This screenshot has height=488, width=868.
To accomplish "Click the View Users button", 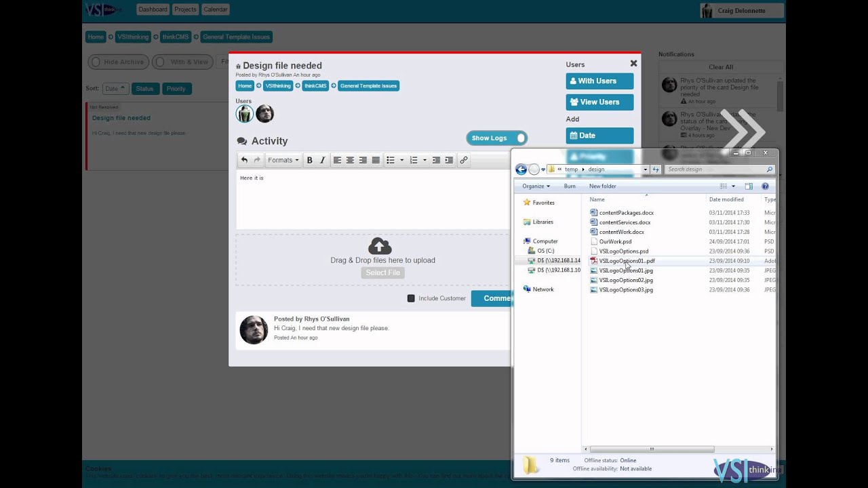I will tap(599, 102).
